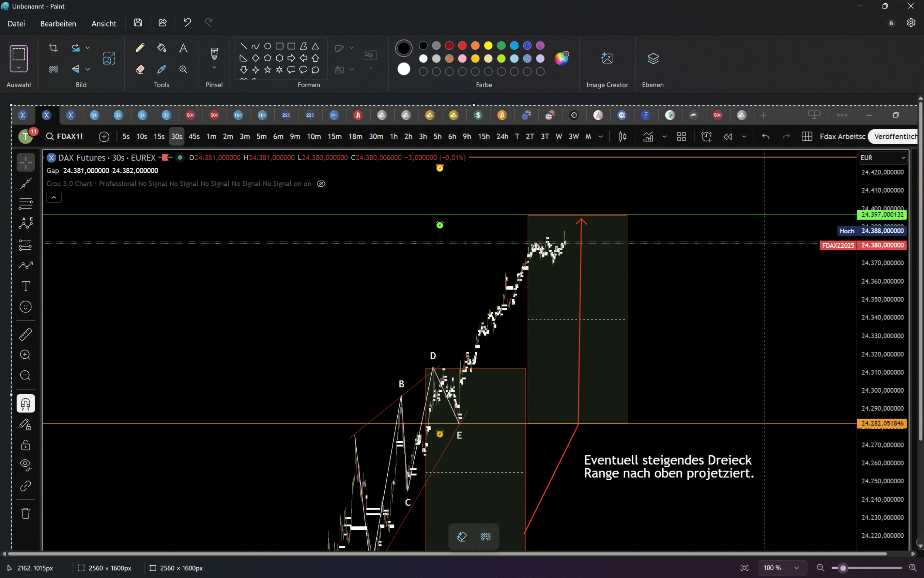Screen dimensions: 924x578
Task: Open the Auswahl selection dropdown arrow
Action: click(x=19, y=68)
